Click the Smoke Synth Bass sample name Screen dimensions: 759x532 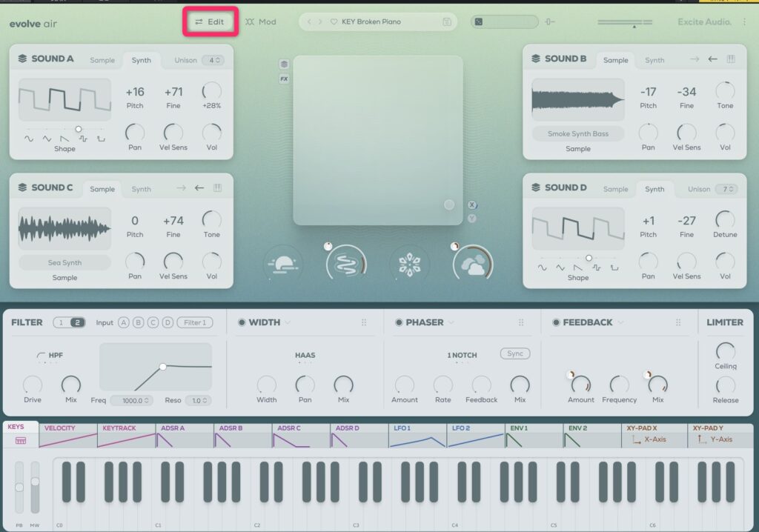pos(578,134)
